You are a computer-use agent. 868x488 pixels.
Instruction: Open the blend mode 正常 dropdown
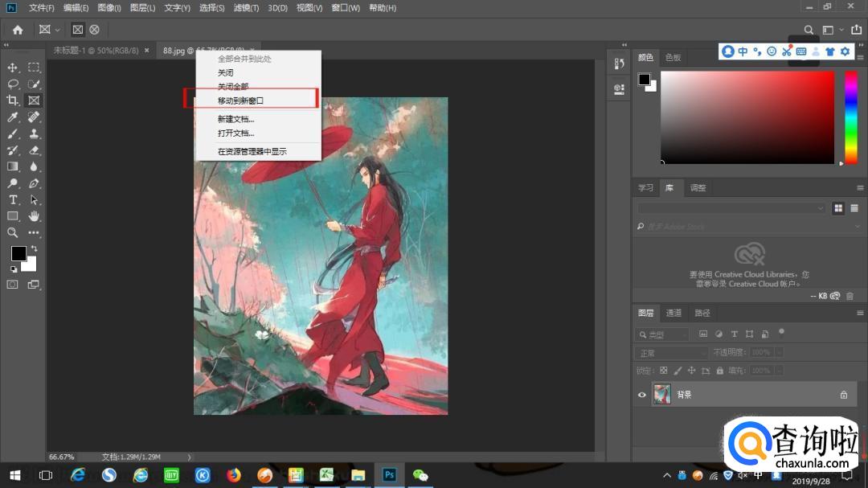pos(672,353)
